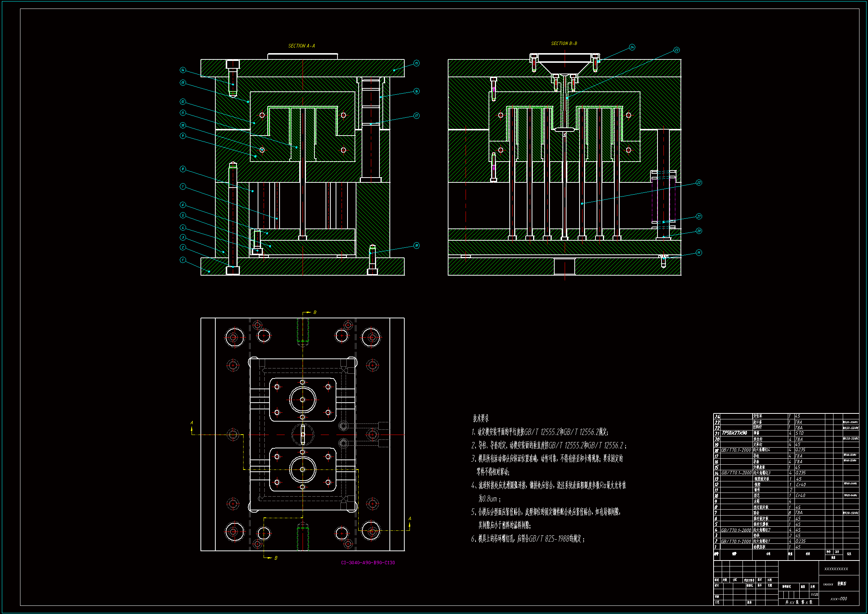Select the magenta CI-3040-A90-B90-C130 label
This screenshot has width=868, height=614.
click(368, 562)
